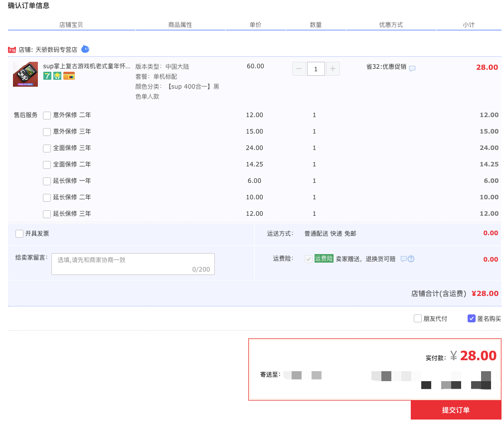Click the 给卖家留言 message text box

(133, 264)
